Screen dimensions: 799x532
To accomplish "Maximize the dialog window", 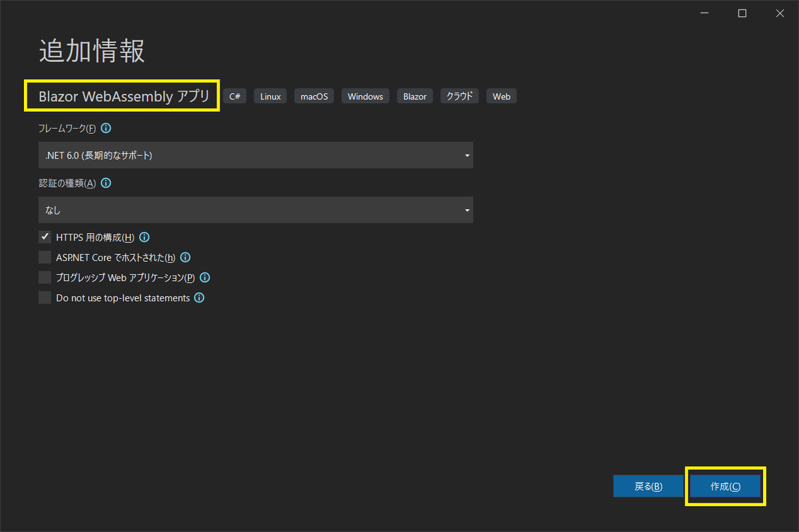I will (x=742, y=13).
